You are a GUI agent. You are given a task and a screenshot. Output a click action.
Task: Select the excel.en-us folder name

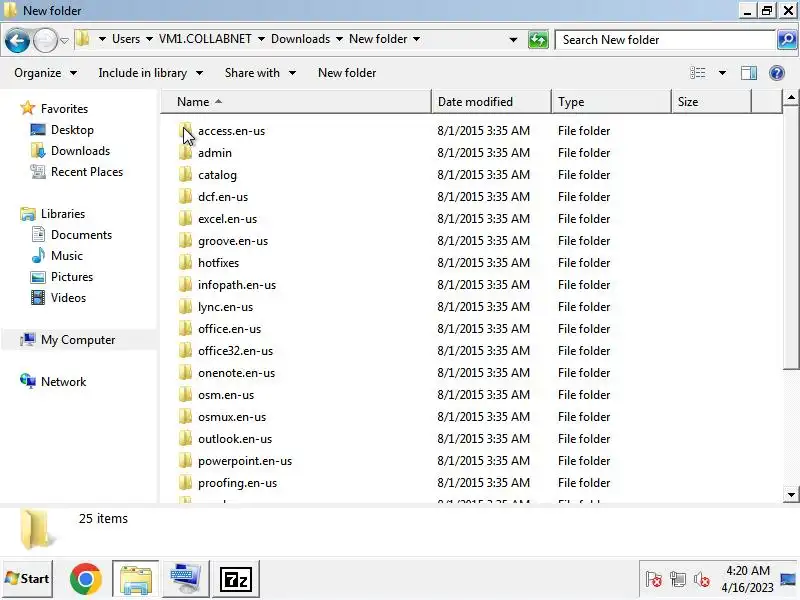click(x=228, y=219)
